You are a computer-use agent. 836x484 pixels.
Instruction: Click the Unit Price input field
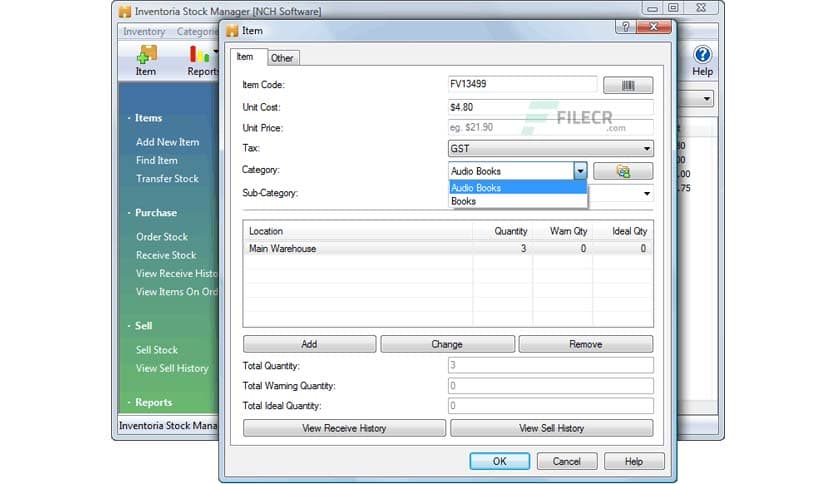[550, 128]
